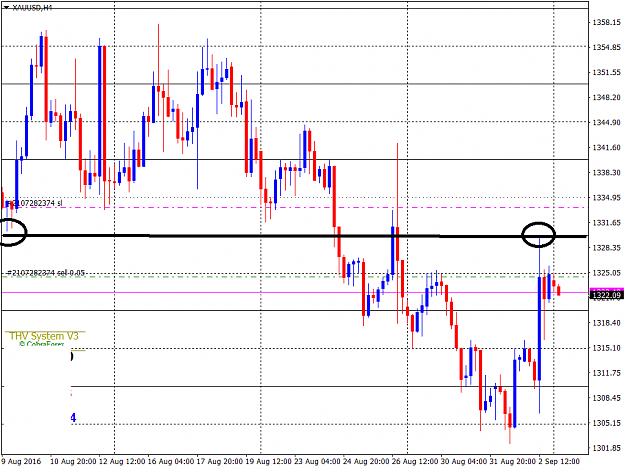
Task: Select the #2107282374 sell 0.05 order label
Action: coord(46,273)
